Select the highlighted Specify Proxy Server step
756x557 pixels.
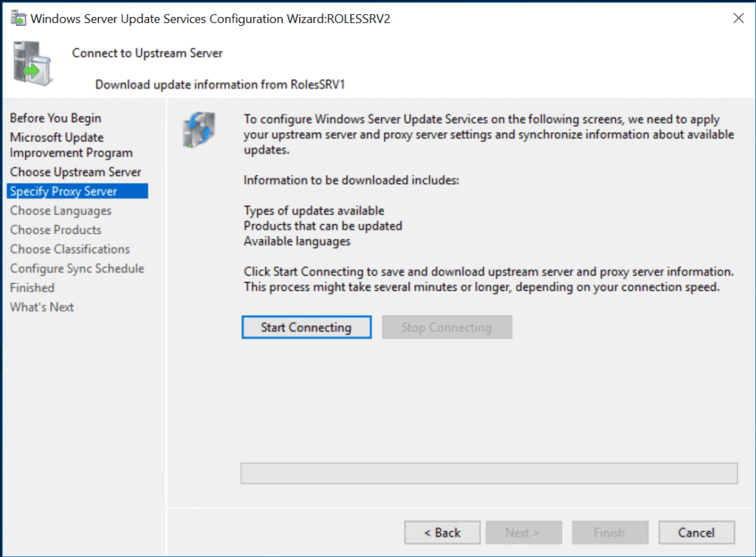pos(77,191)
